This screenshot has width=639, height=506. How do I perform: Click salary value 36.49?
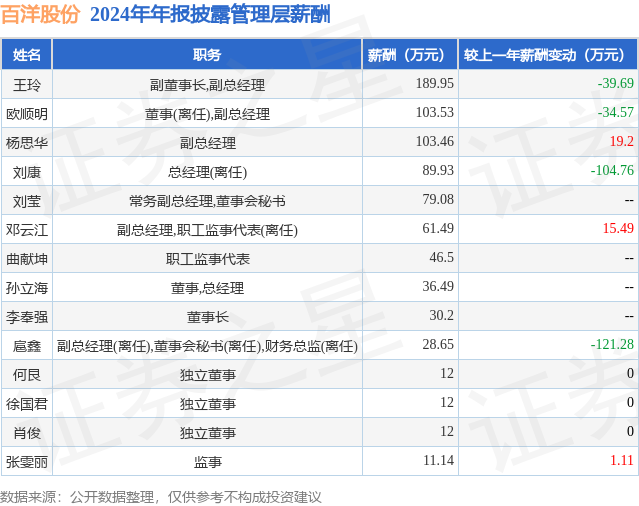[x=438, y=286]
